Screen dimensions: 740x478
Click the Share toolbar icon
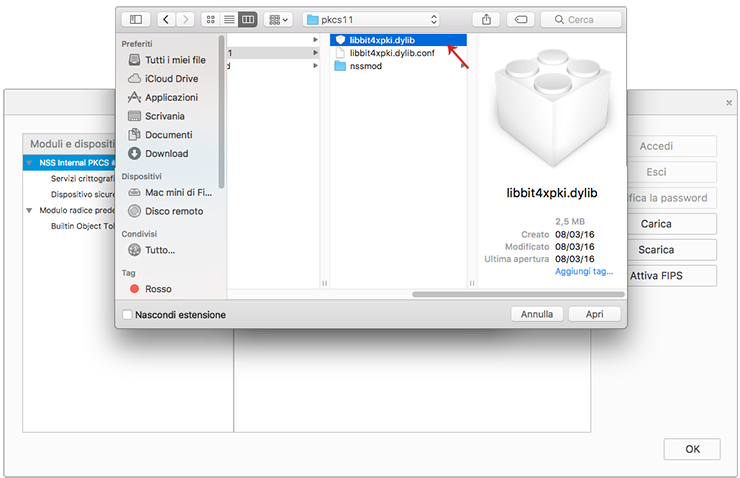click(x=486, y=19)
